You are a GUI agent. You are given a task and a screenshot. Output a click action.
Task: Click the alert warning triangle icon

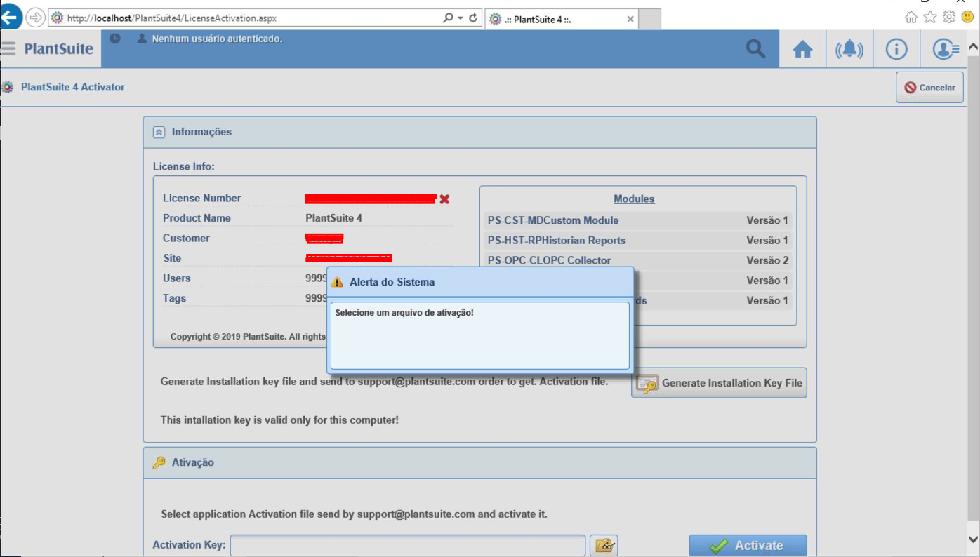(x=337, y=282)
